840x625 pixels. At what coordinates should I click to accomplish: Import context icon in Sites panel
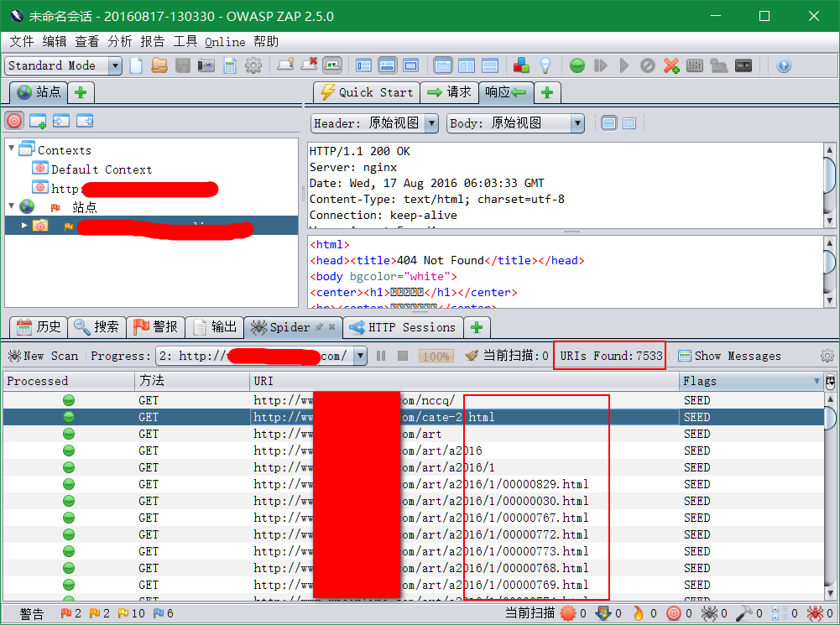click(61, 121)
